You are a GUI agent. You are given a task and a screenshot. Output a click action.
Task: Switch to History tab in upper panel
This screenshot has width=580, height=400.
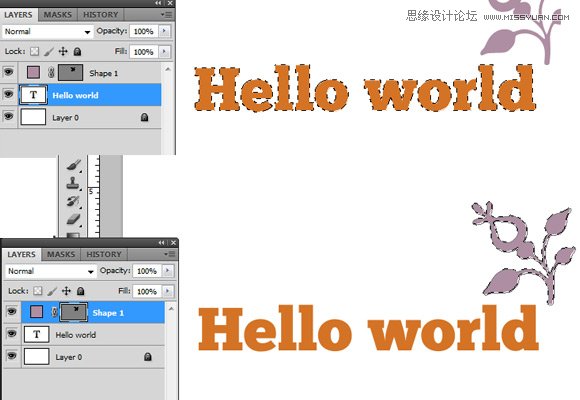click(x=101, y=15)
